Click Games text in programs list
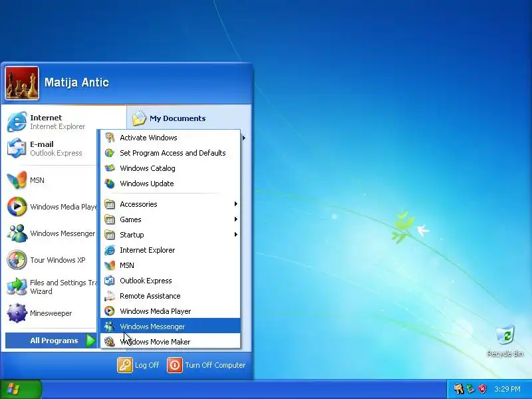 tap(130, 219)
